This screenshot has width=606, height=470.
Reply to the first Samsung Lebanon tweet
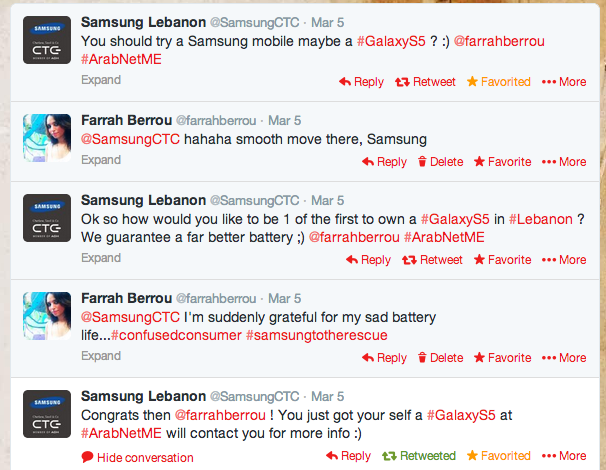[x=361, y=82]
